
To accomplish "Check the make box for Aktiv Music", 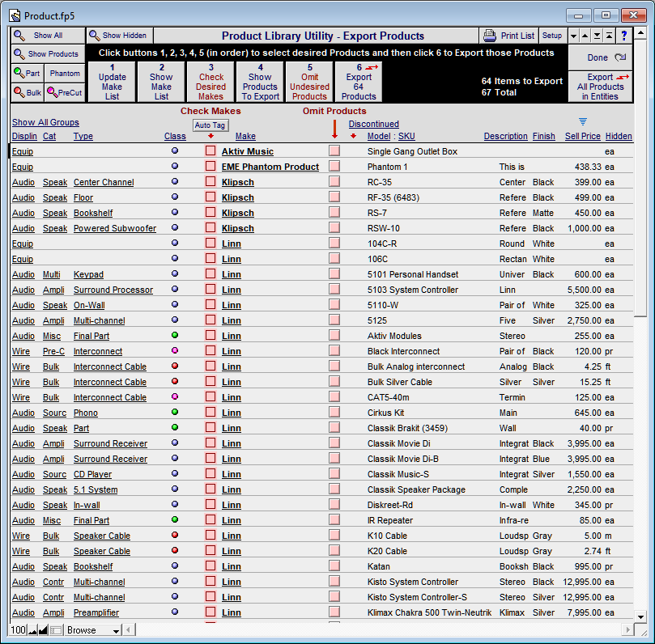I will coord(211,150).
